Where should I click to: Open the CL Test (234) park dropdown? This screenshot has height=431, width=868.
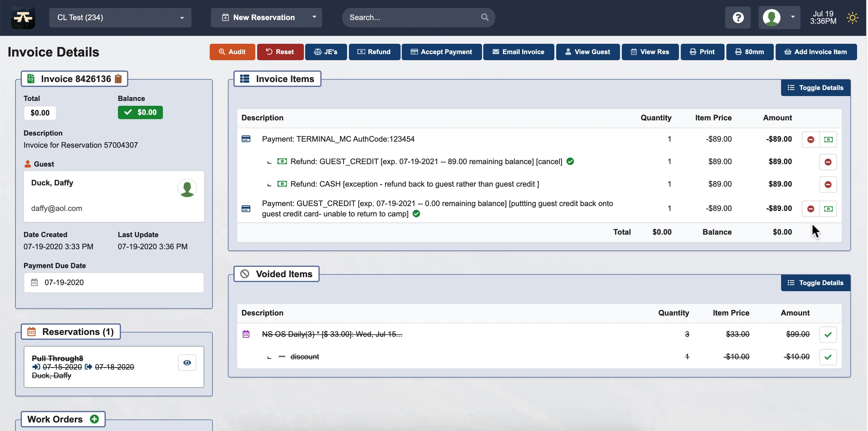[x=120, y=18]
